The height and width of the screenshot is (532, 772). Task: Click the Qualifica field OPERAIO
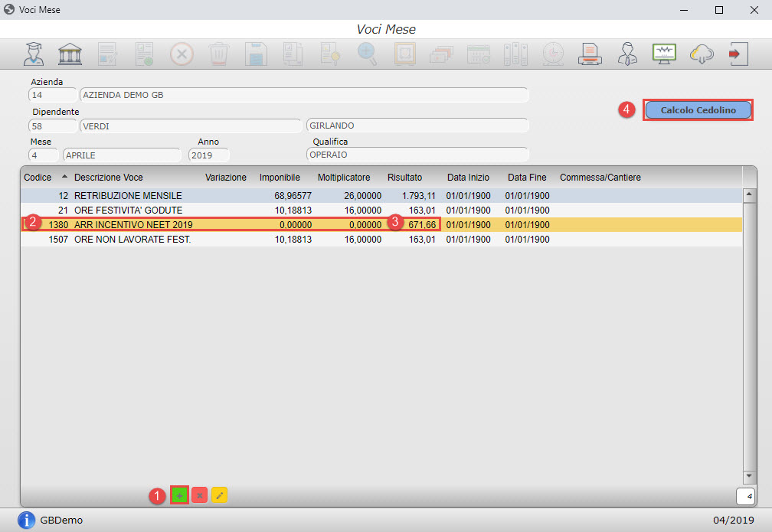coord(417,155)
